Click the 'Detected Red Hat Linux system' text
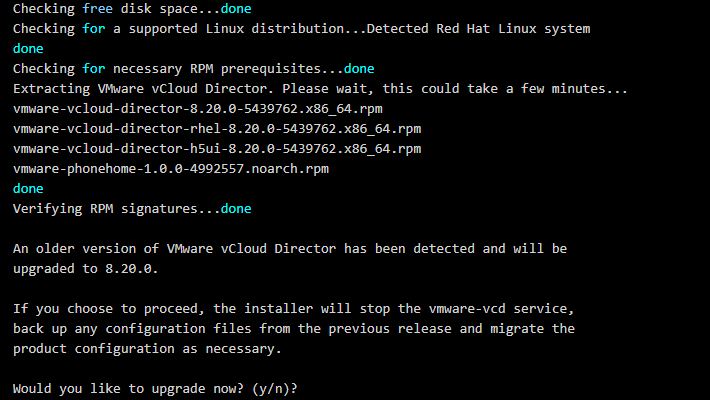 [478, 28]
